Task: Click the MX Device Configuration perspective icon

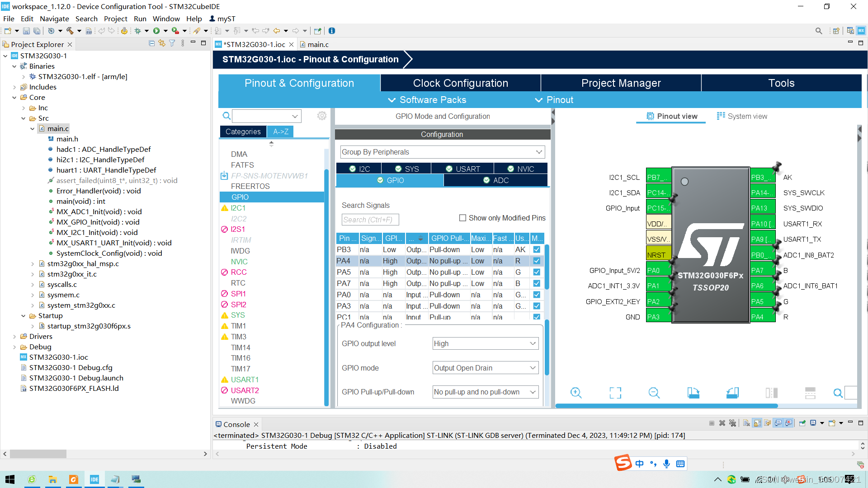Action: [861, 31]
